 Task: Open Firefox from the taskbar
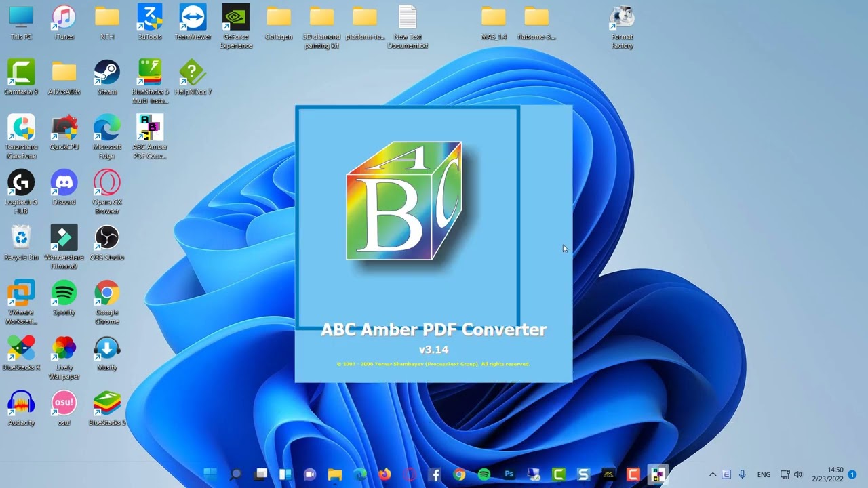[x=385, y=474]
